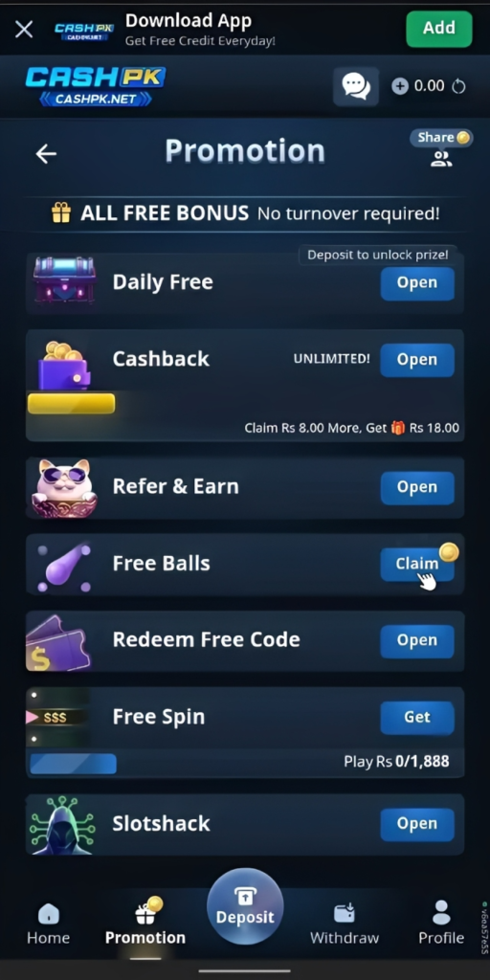Tap the Cashback wallet icon
Screen dimensions: 490x980
(64, 365)
